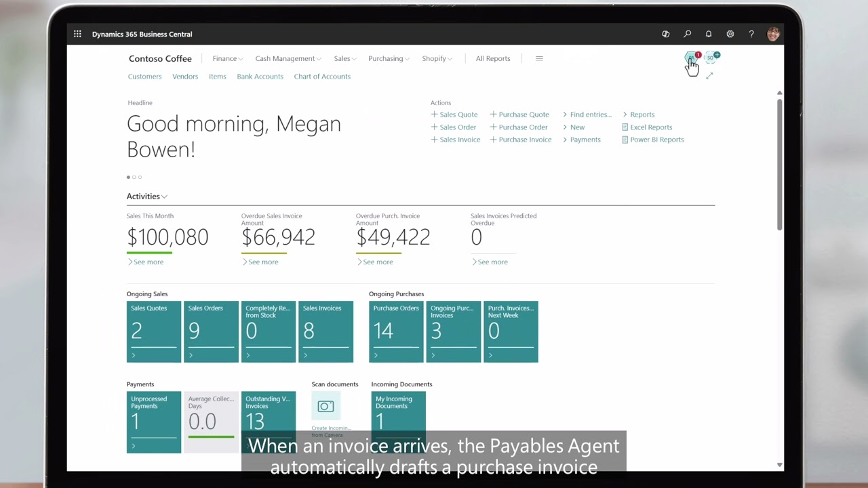Open the Completely Reserved from Stock tile
Screen dimensions: 868x488
click(269, 331)
